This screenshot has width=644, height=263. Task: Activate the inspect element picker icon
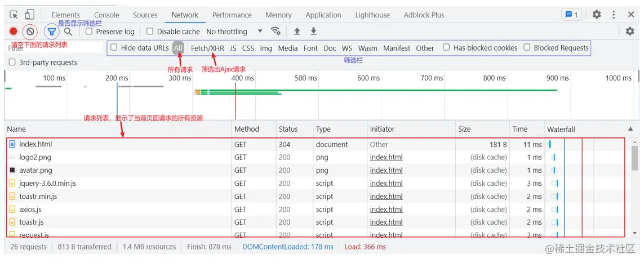coord(14,15)
